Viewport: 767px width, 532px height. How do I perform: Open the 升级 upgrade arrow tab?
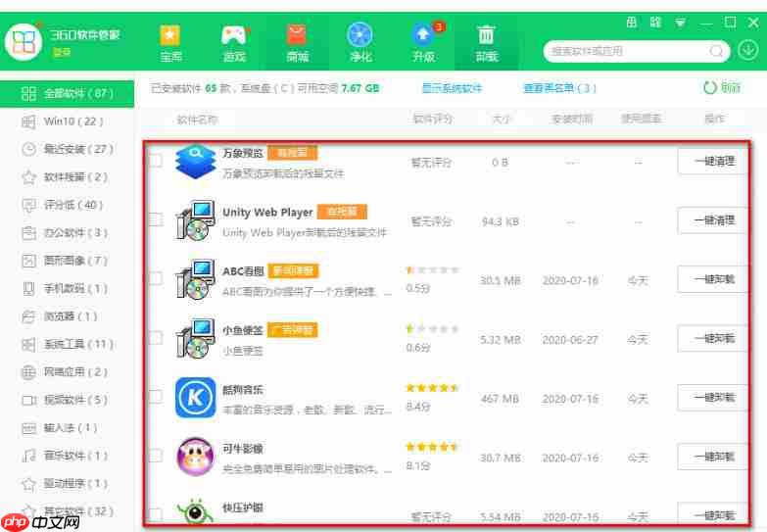[x=424, y=43]
